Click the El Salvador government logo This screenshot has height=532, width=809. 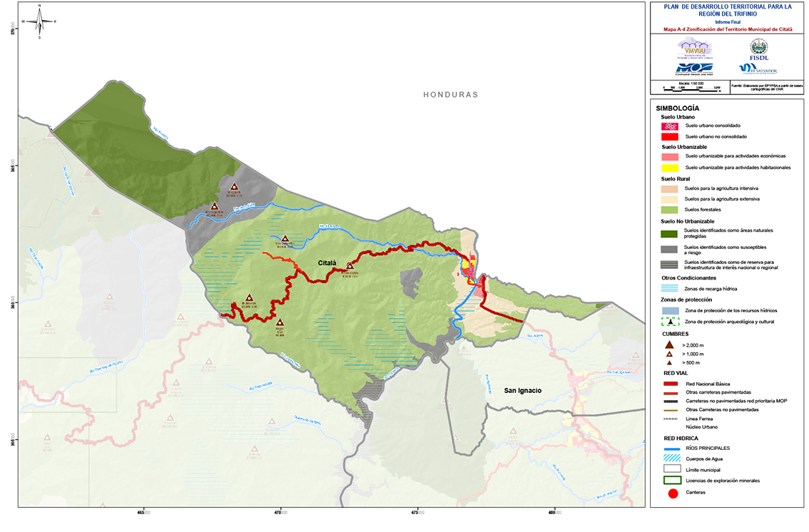pyautogui.click(x=758, y=68)
